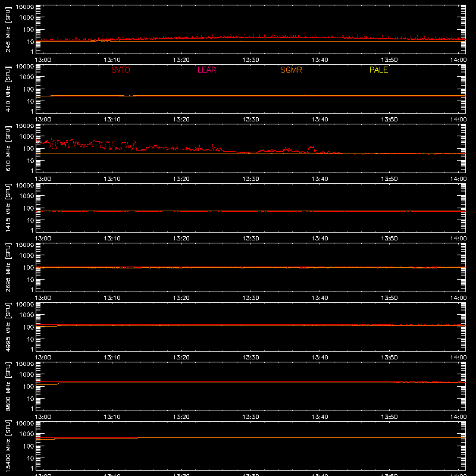Click the 1000 y-axis value of 610 MHz plot
Image resolution: width=476 pixels, height=476 pixels.
point(27,137)
